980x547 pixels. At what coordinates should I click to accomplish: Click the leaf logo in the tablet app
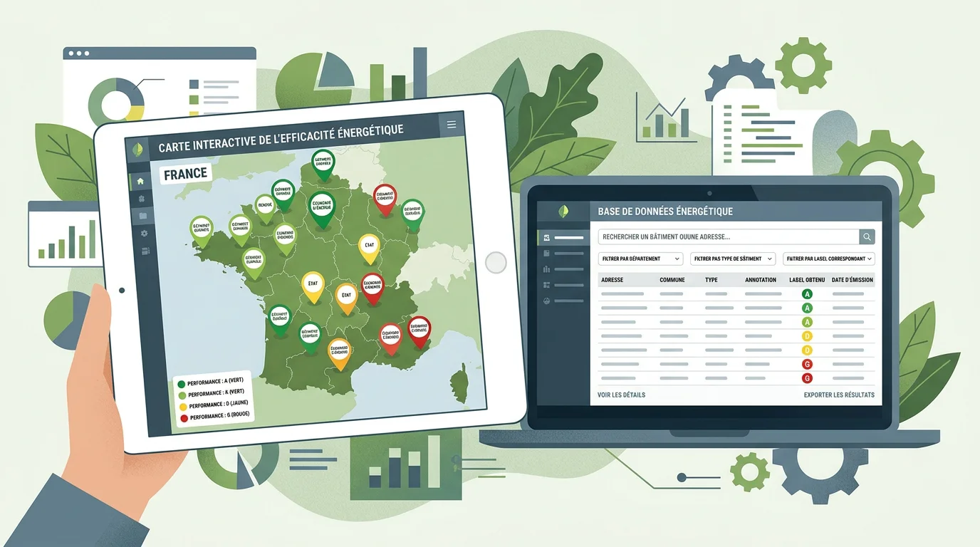[138, 149]
